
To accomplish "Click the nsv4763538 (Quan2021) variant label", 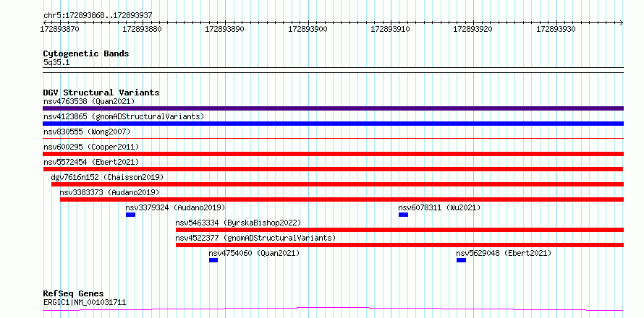I will coord(89,101).
